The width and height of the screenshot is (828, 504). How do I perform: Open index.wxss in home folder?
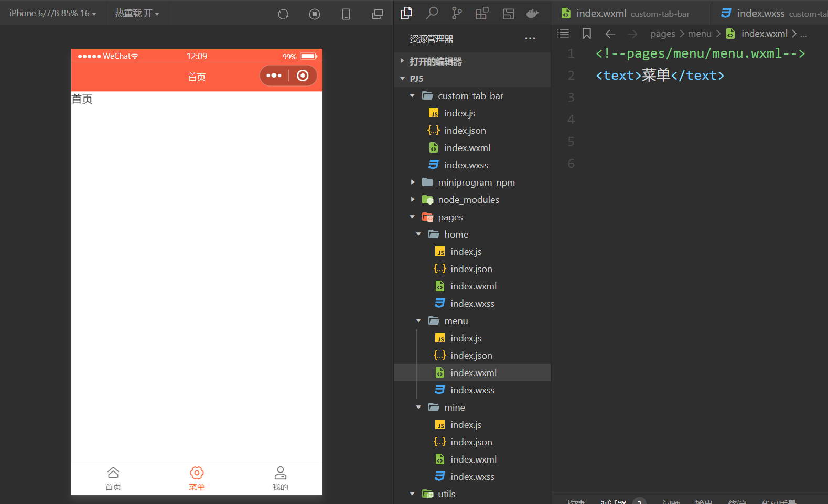(472, 304)
